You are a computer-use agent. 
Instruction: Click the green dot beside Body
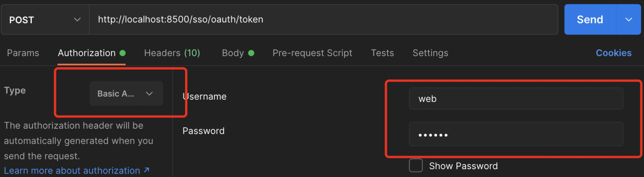pos(251,53)
